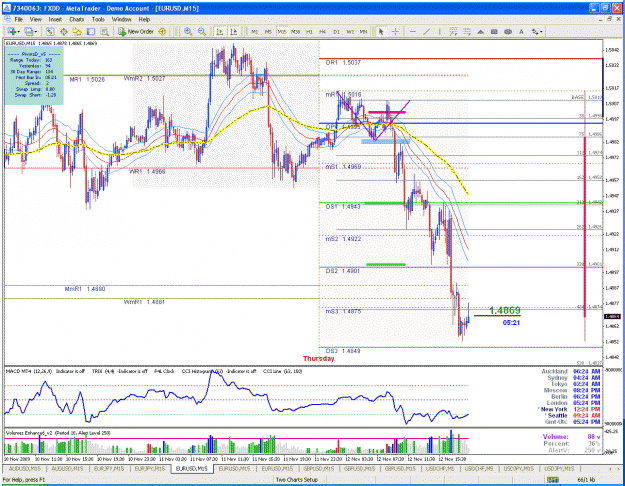
Task: Toggle chart Auto Scroll icon
Action: [220, 31]
